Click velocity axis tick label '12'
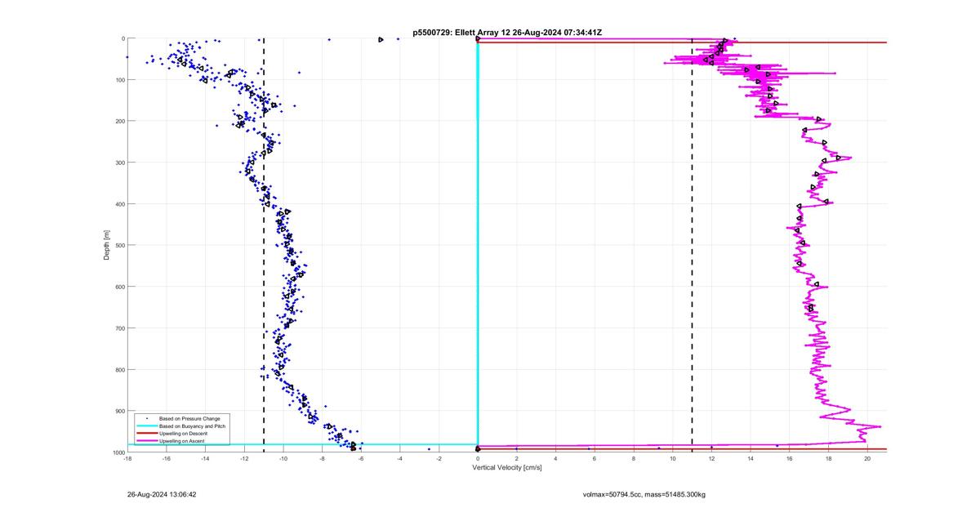 coord(711,459)
